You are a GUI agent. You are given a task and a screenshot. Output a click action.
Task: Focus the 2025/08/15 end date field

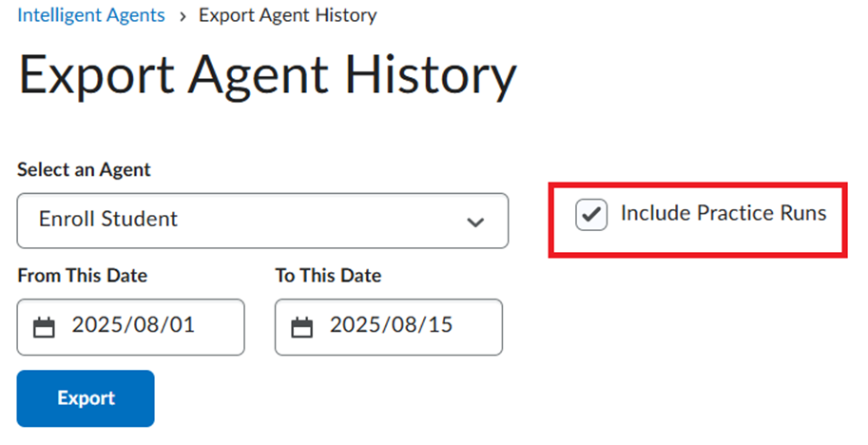(x=389, y=327)
